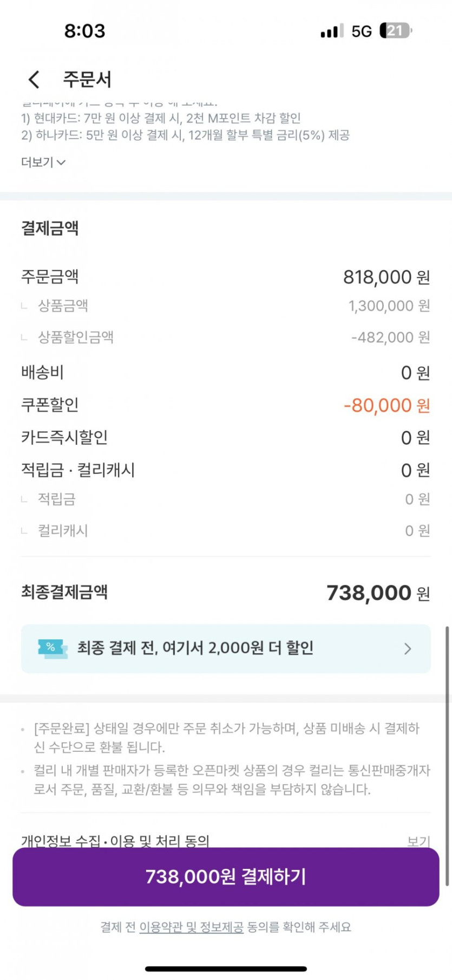Image resolution: width=452 pixels, height=980 pixels.
Task: Tap 보기 next to 개인정보 수집 동의
Action: [418, 841]
